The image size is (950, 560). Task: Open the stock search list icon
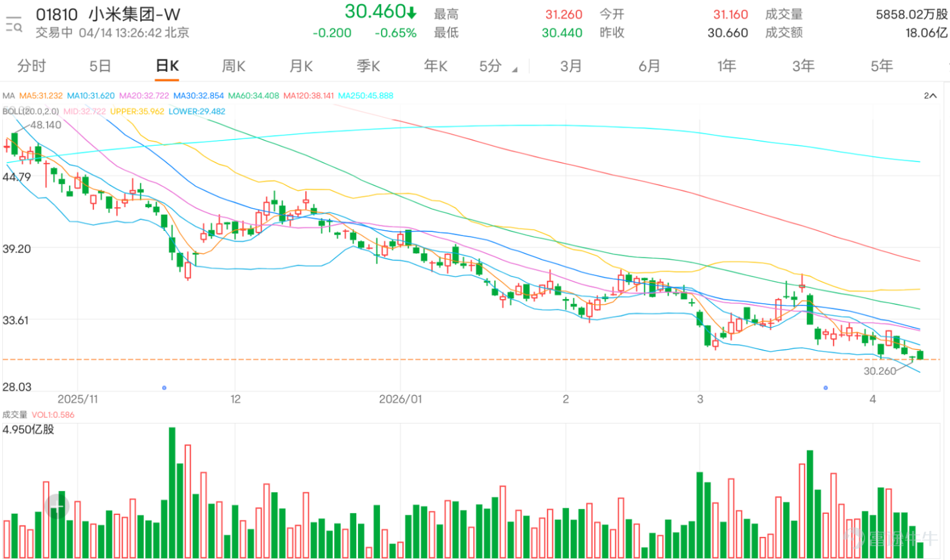14,24
